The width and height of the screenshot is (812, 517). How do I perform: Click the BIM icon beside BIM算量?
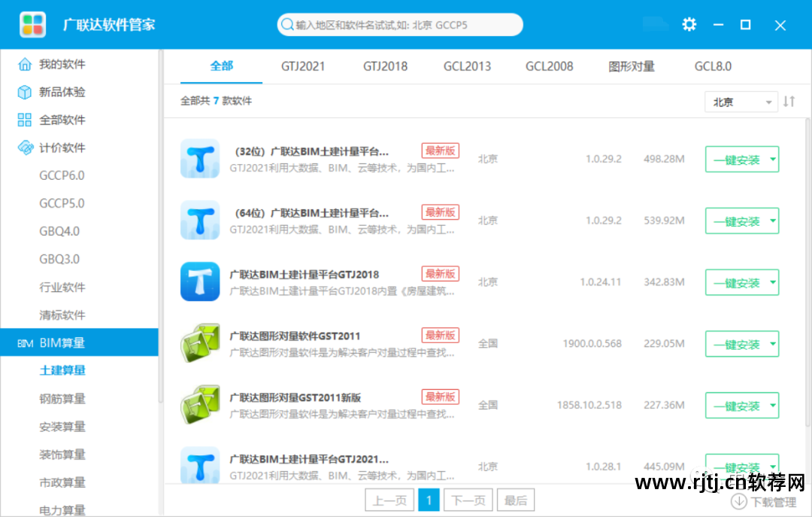pos(25,342)
